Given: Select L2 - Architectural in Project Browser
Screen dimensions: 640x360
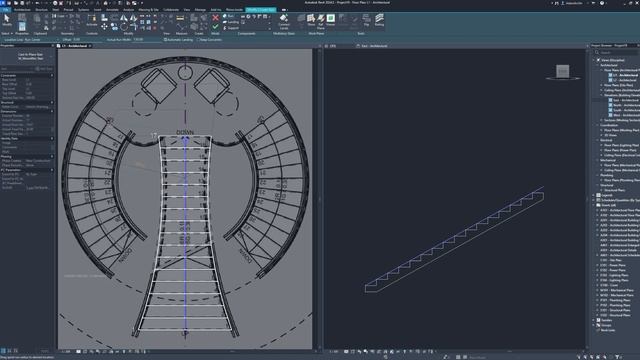Looking at the screenshot, I should 623,80.
